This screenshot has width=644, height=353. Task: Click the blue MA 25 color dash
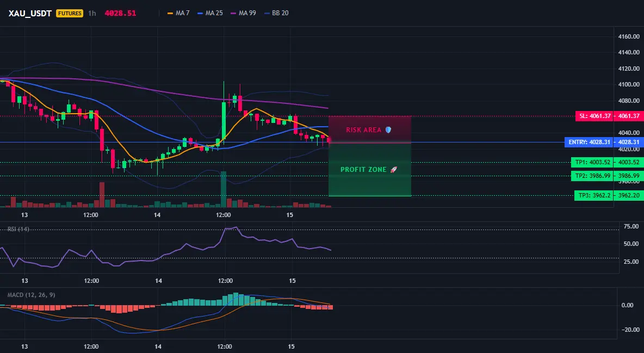pos(200,13)
